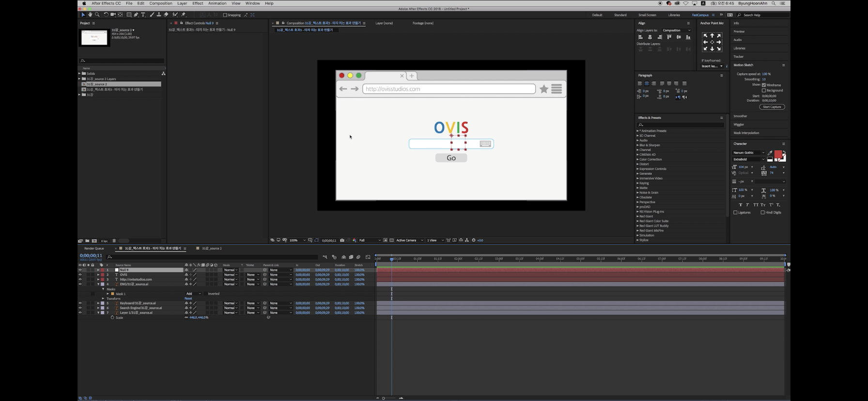Open the Smoother panel

pyautogui.click(x=740, y=116)
